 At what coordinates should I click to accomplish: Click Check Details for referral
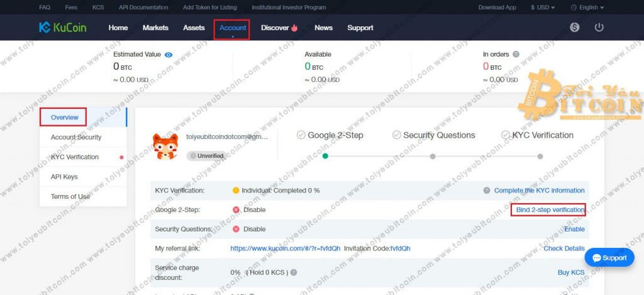tap(564, 248)
